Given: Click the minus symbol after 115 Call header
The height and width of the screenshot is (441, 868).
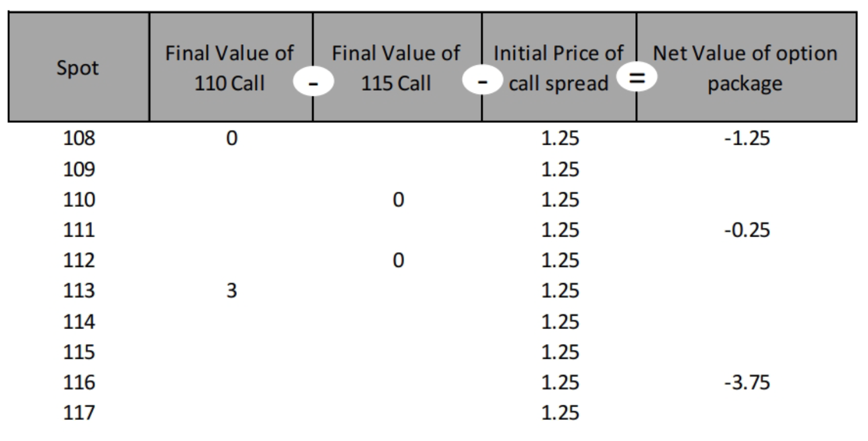Looking at the screenshot, I should coord(482,84).
